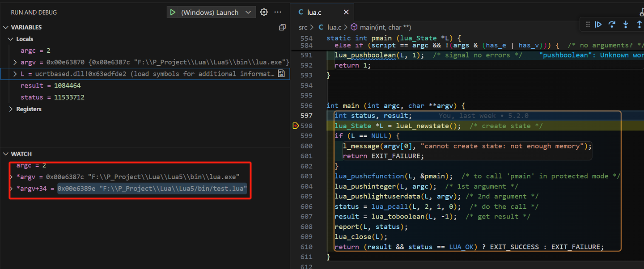Close the lua.c tab
The image size is (644, 269).
pyautogui.click(x=346, y=13)
